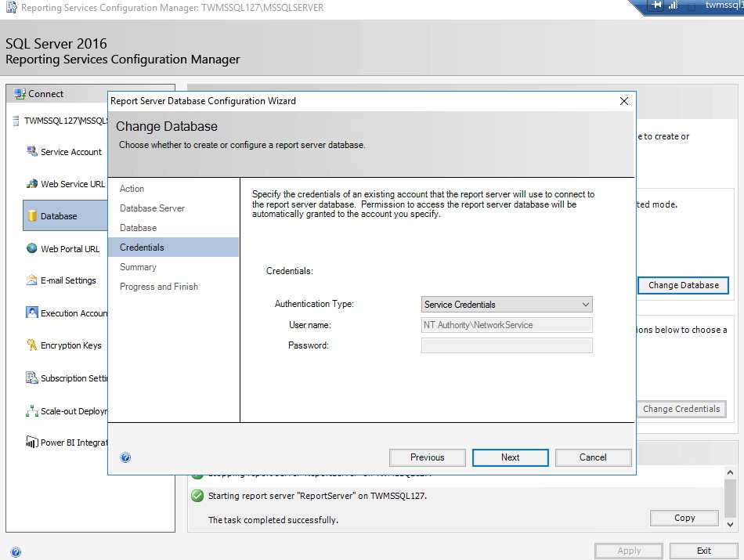Image resolution: width=744 pixels, height=560 pixels.
Task: Go to the Summary wizard step
Action: click(138, 267)
